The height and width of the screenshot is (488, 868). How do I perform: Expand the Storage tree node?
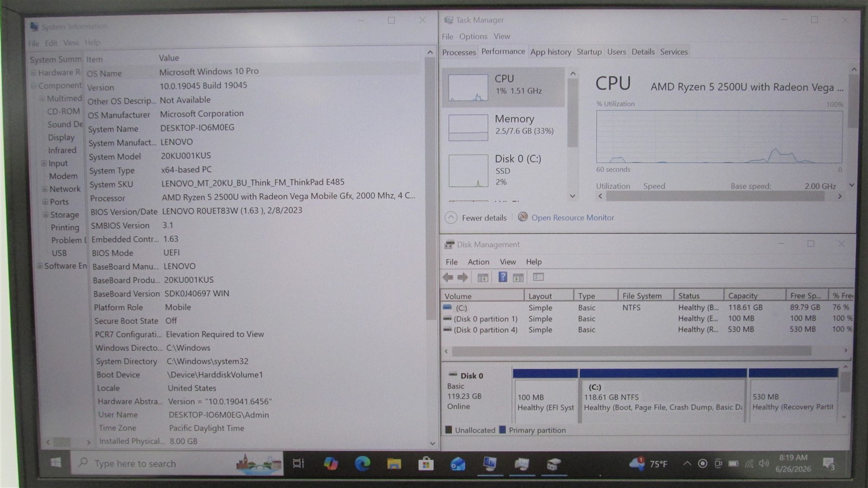[x=46, y=215]
